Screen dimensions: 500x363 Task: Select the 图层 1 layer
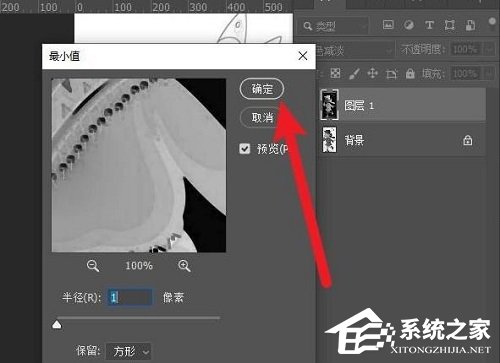[x=402, y=105]
